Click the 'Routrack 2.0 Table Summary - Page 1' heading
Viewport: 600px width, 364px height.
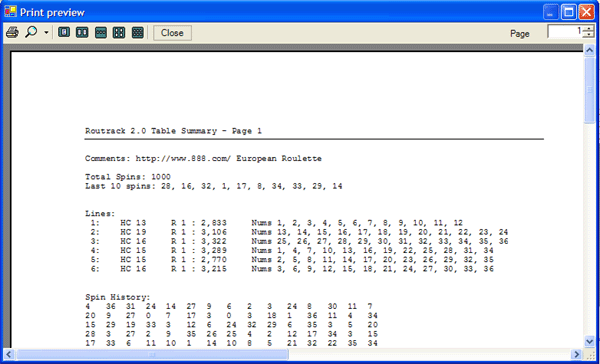click(173, 131)
